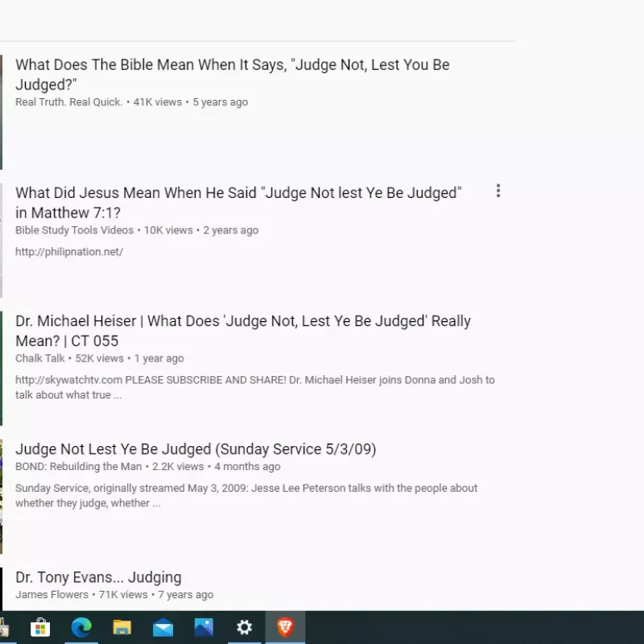
Task: Open the three-dot menu for Matthew 7:1 video
Action: [498, 191]
